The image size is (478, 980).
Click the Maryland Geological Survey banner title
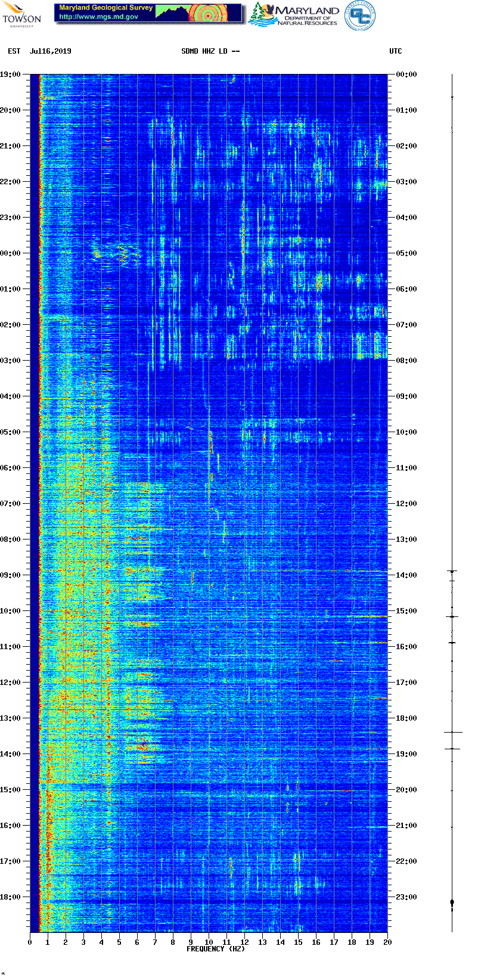pyautogui.click(x=106, y=8)
